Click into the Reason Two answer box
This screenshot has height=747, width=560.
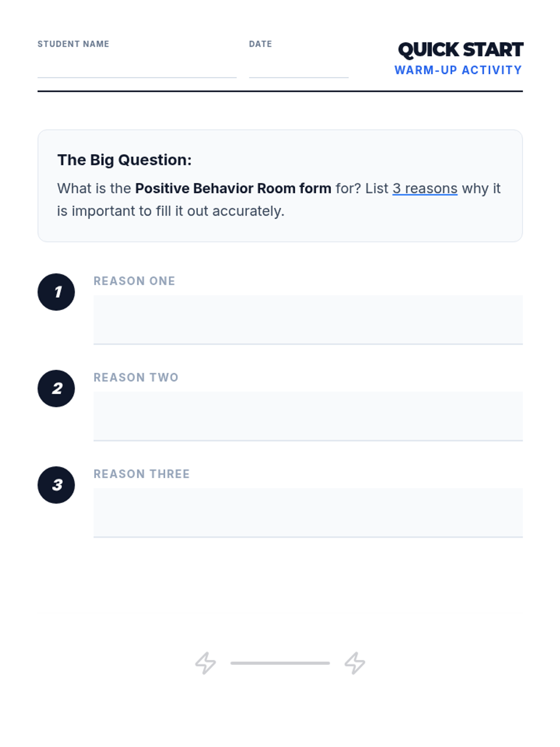[308, 416]
